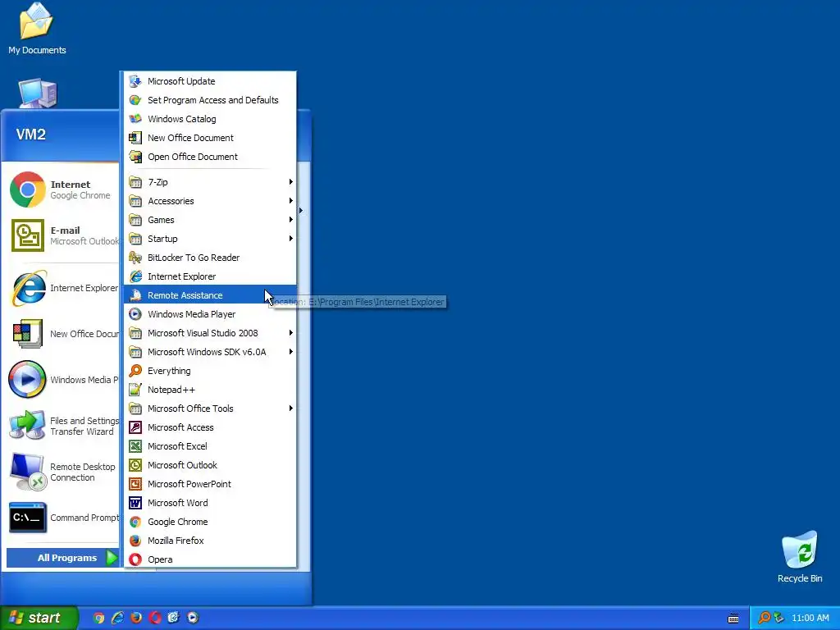
Task: Click Windows Media Player icon in programs list
Action: (x=135, y=314)
